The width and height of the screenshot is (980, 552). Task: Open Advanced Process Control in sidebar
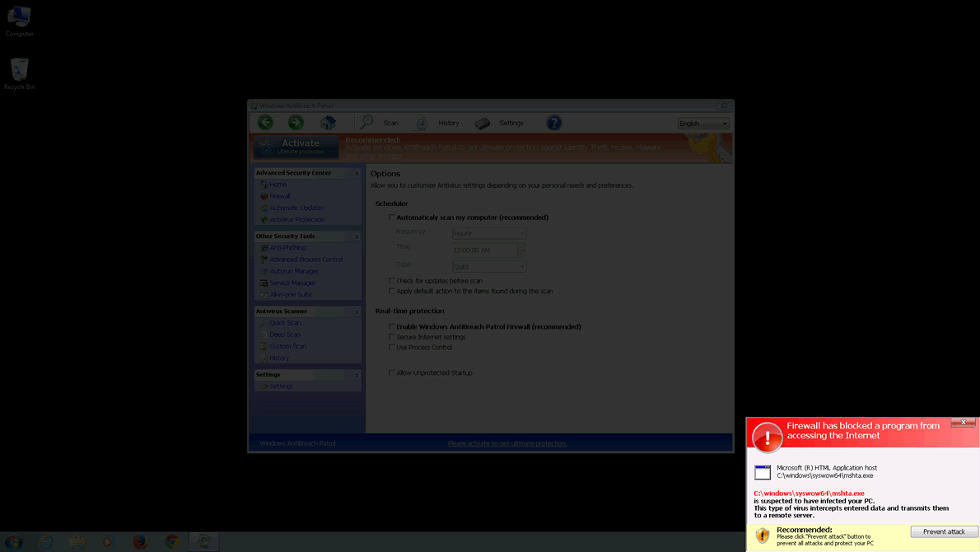click(x=306, y=260)
